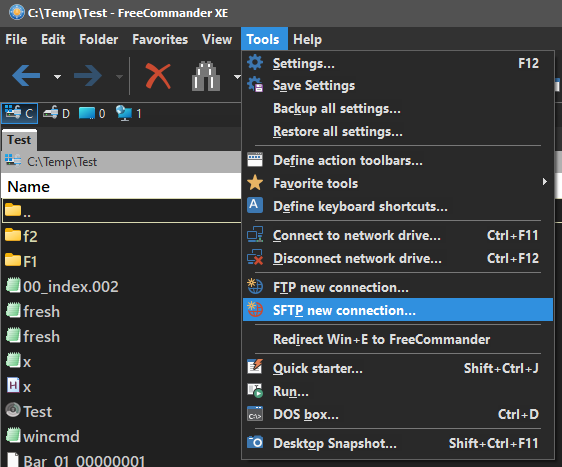Click Connect to network drive icon
The image size is (562, 467).
[255, 234]
